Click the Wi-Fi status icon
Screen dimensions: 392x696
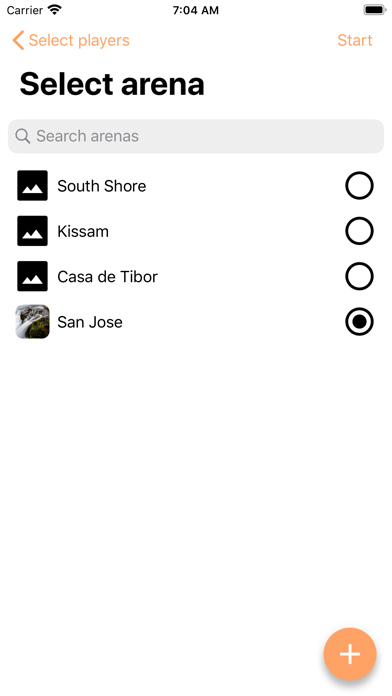tap(55, 10)
